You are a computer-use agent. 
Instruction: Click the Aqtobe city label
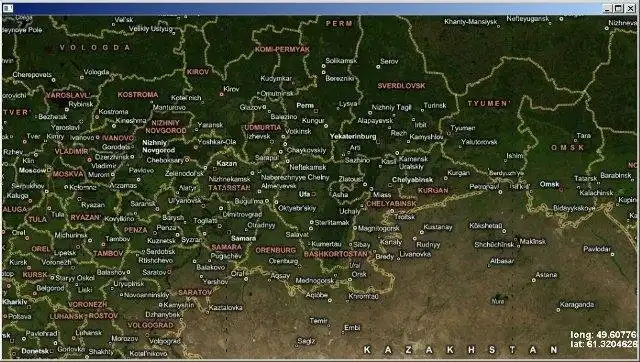click(x=317, y=295)
